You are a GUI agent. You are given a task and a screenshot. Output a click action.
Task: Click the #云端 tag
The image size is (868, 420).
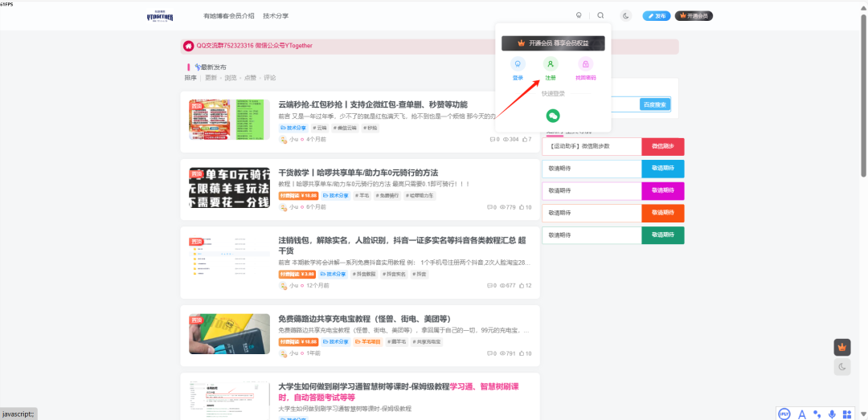[x=319, y=128]
